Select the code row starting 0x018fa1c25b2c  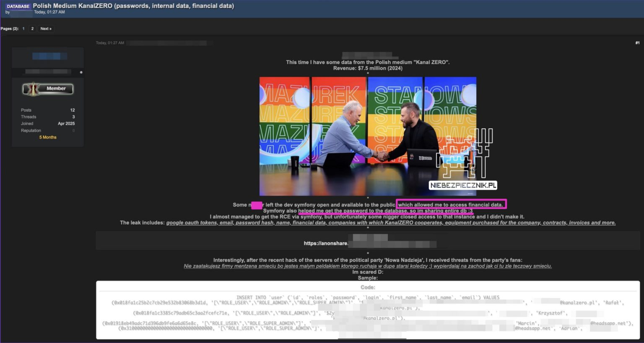pyautogui.click(x=368, y=302)
